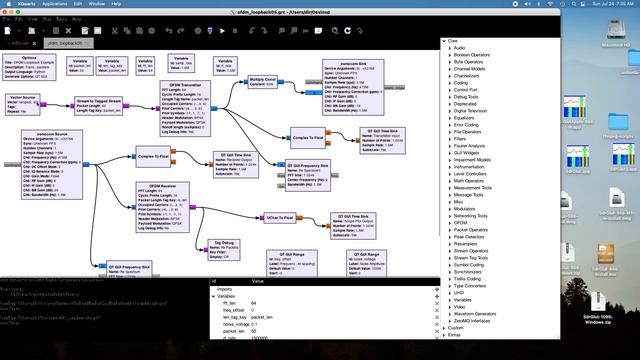The height and width of the screenshot is (360, 640).
Task: Expand the Audio block category
Action: click(450, 48)
